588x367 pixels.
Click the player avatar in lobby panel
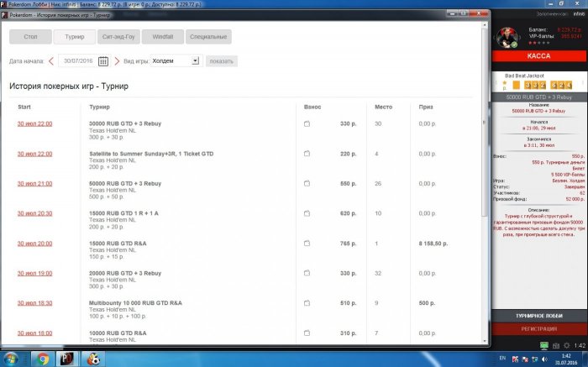click(507, 38)
